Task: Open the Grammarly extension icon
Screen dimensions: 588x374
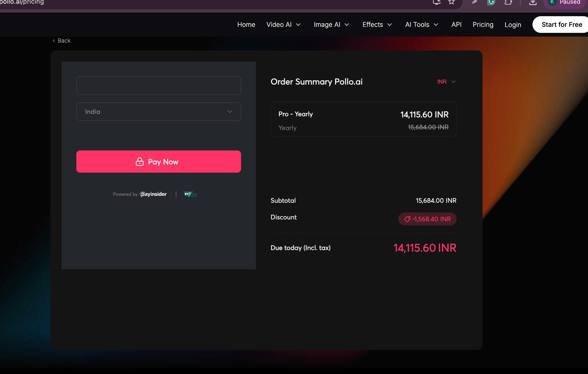Action: tap(491, 2)
